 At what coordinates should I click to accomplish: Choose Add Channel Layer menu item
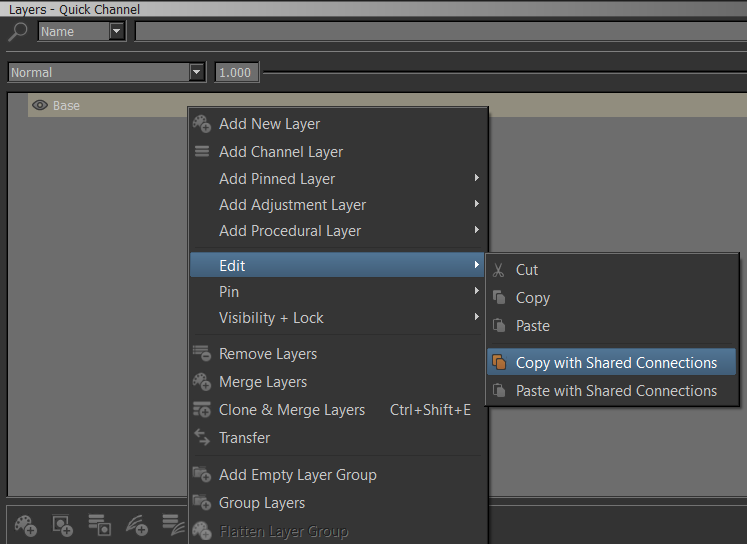(x=281, y=152)
